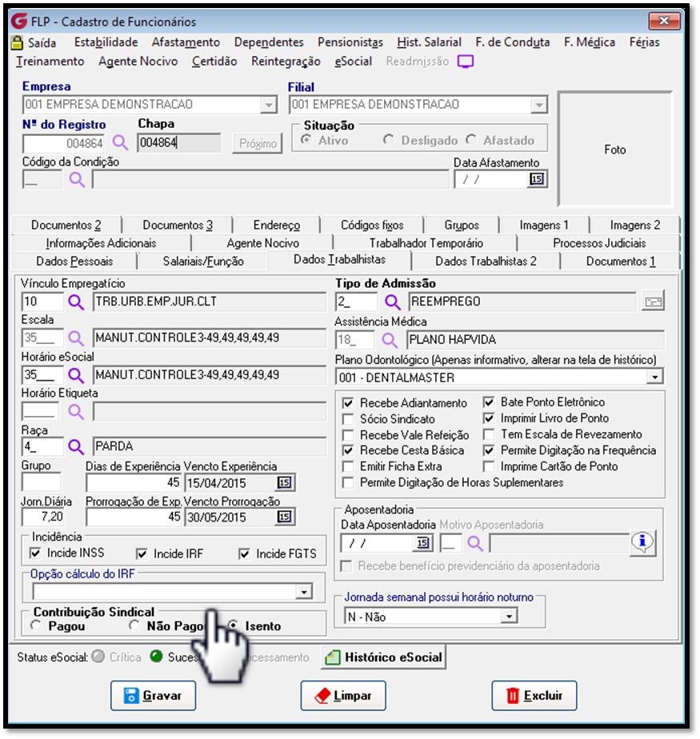The height and width of the screenshot is (739, 700).
Task: Select Pagou in Contribuição Sindical
Action: click(35, 625)
